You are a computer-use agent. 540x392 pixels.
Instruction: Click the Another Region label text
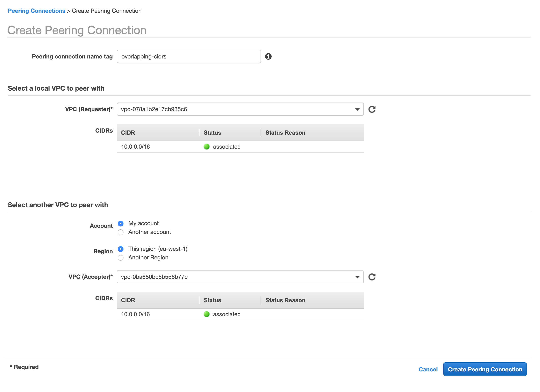[x=148, y=257]
